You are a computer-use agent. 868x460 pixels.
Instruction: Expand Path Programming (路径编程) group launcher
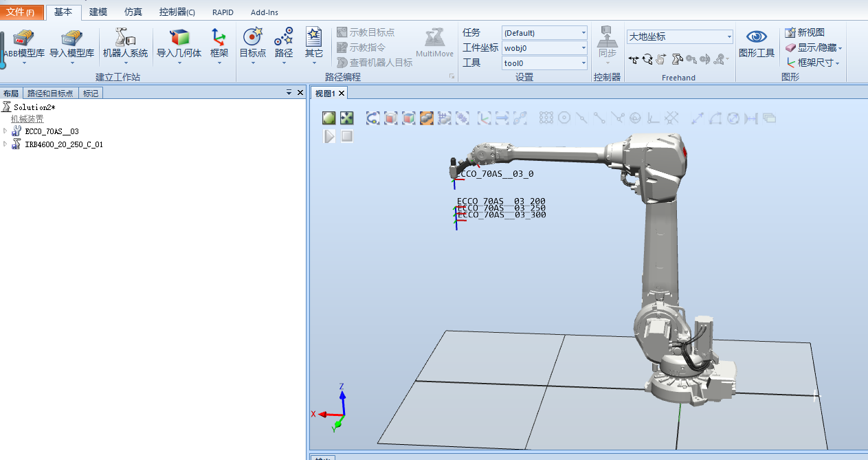452,77
